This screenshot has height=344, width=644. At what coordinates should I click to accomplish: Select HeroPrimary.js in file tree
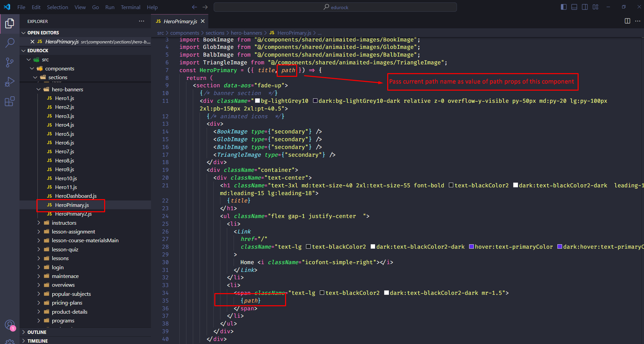[85, 205]
